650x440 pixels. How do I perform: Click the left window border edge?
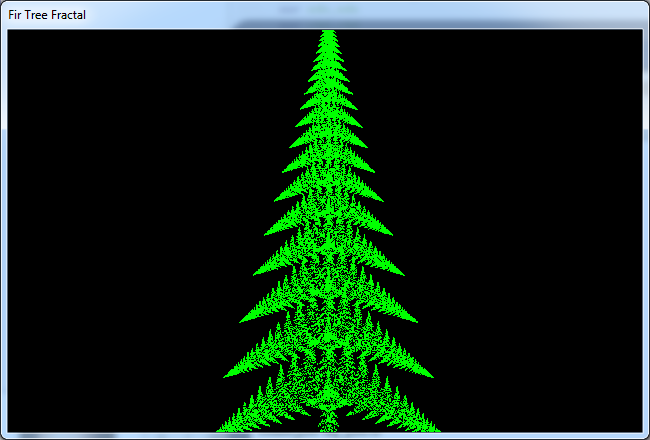(3, 230)
